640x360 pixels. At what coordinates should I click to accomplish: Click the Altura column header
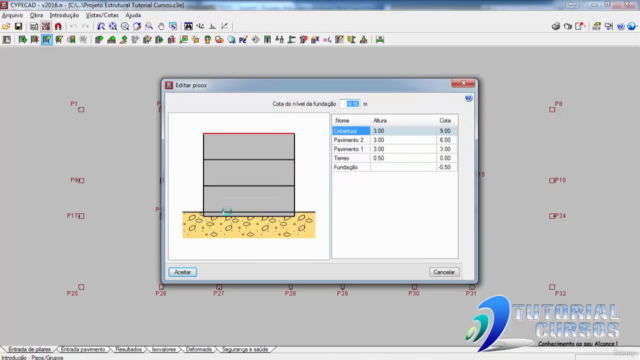403,120
